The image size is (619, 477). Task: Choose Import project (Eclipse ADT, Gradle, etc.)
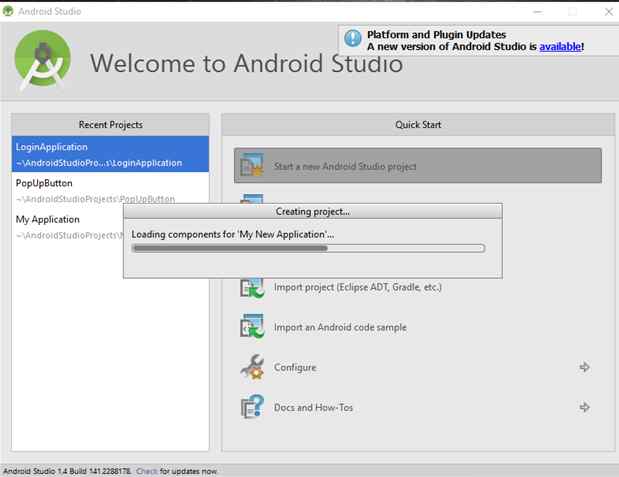click(357, 287)
